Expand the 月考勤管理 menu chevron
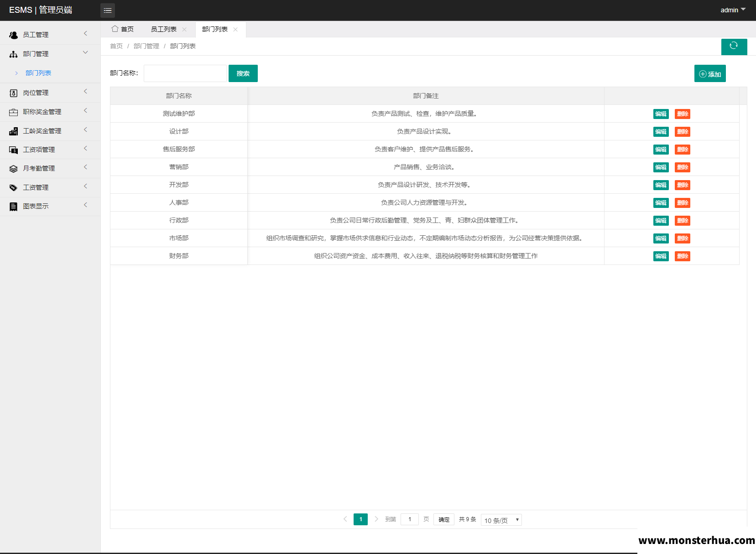 coord(85,167)
